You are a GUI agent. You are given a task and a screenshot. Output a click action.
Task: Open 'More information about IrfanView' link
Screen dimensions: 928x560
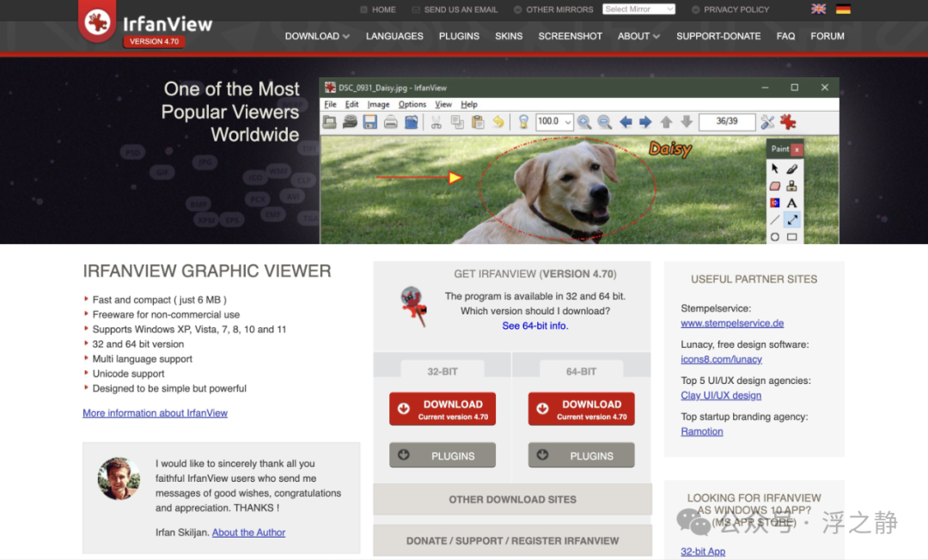click(x=155, y=413)
